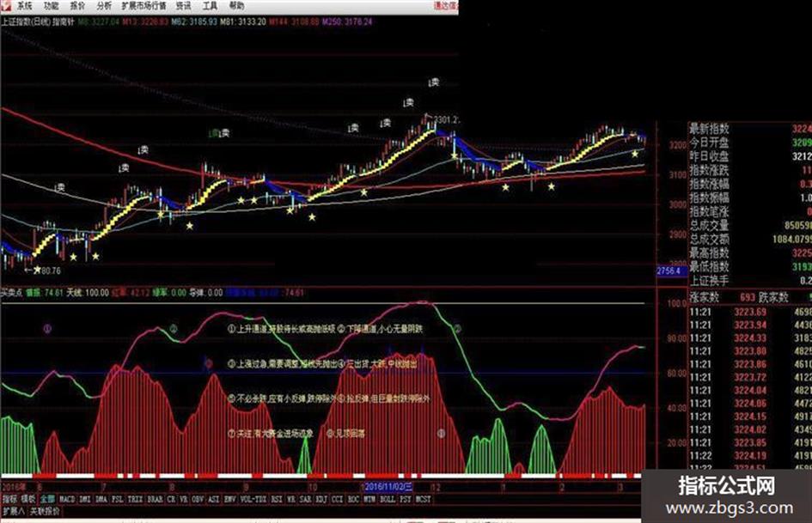Select the DMI indicator tab
812x523 pixels.
[85, 499]
